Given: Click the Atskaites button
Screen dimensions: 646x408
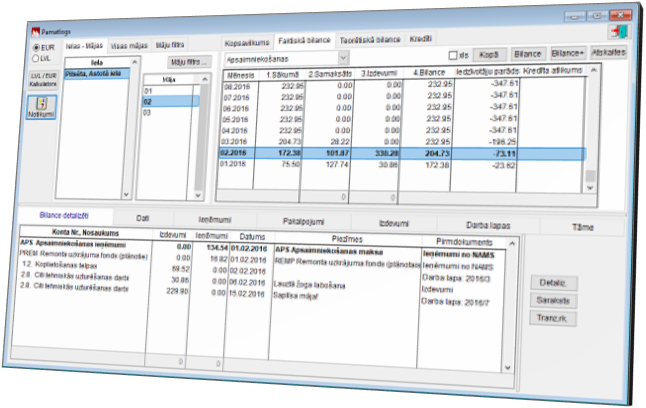Looking at the screenshot, I should point(610,53).
